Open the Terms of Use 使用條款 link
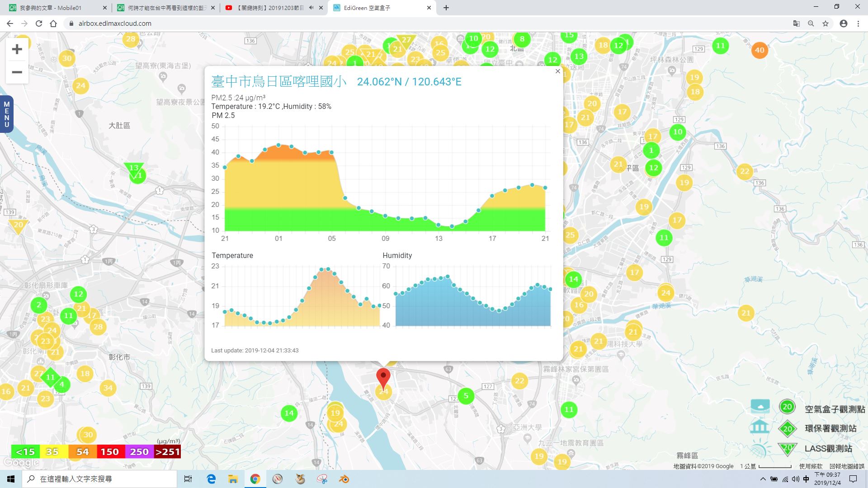This screenshot has height=488, width=868. point(811,466)
